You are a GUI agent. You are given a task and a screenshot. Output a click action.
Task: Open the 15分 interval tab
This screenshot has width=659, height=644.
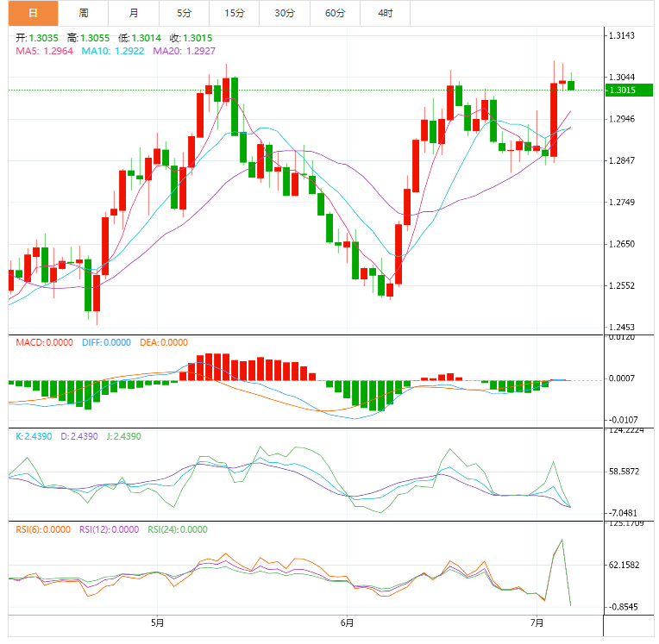click(234, 13)
